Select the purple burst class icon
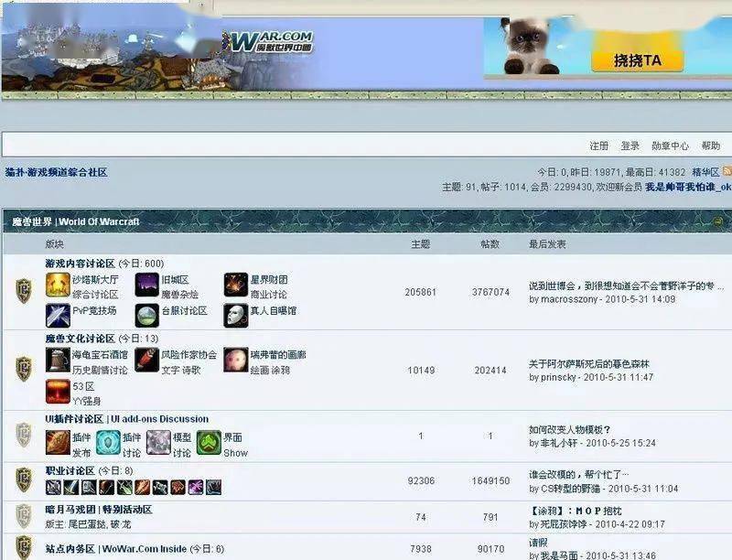Screen dimensions: 732x560 coord(196,487)
